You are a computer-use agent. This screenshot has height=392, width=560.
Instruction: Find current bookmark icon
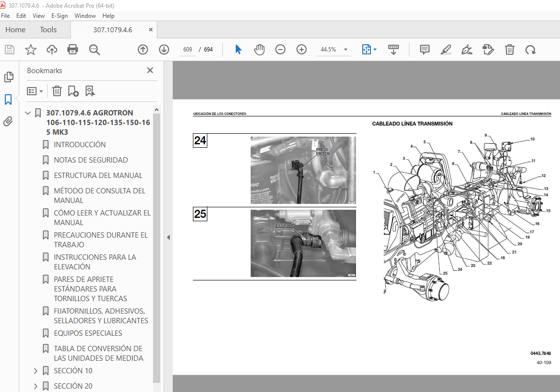90,91
